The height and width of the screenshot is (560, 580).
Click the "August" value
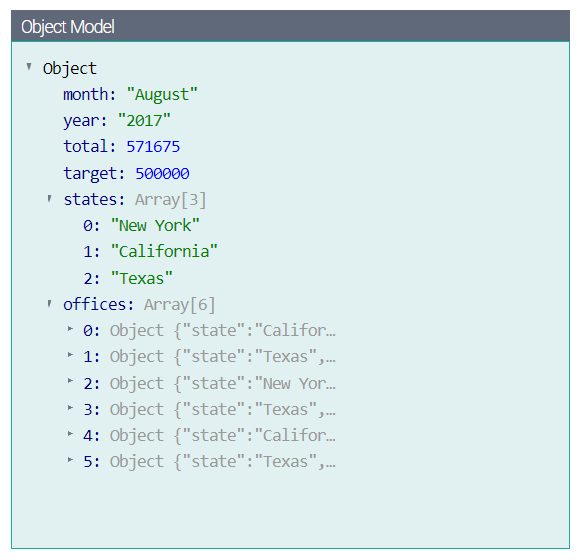pos(162,95)
